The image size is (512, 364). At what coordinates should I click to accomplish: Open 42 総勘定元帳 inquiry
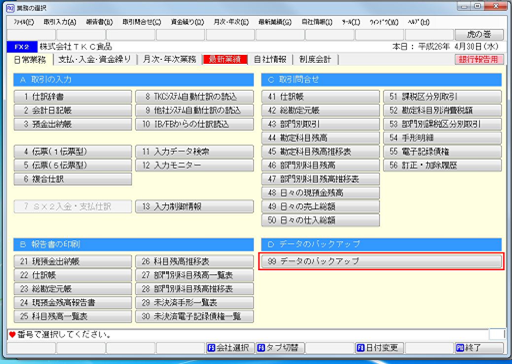pyautogui.click(x=321, y=111)
